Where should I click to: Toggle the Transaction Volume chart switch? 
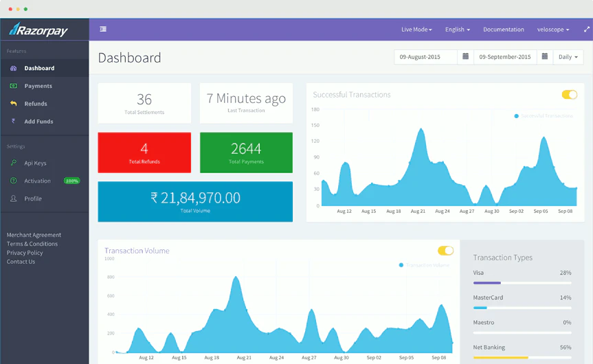[445, 251]
